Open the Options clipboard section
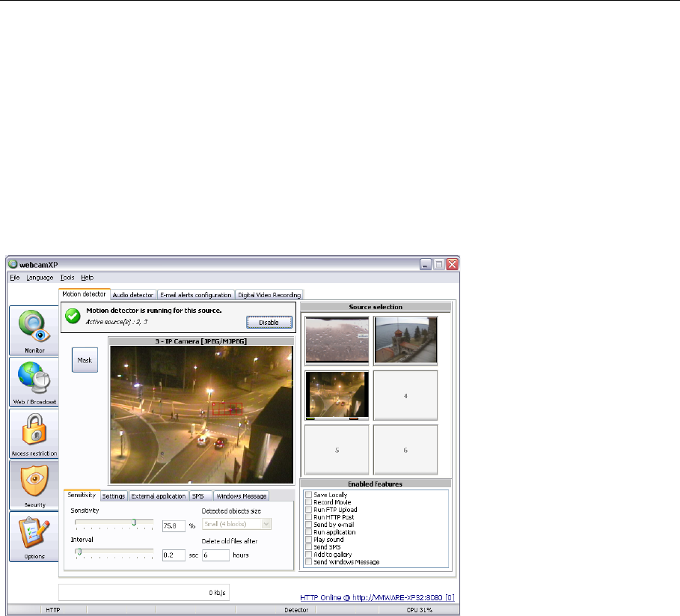This screenshot has width=680, height=616. (x=34, y=536)
